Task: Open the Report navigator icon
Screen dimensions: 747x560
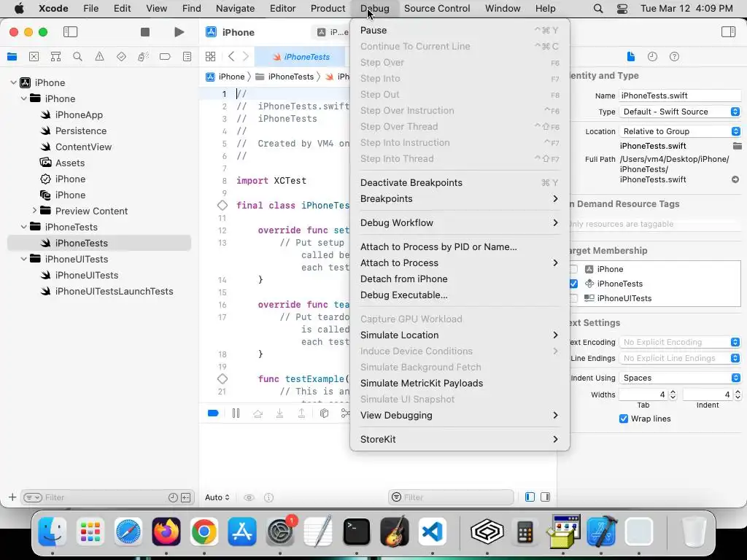Action: click(187, 57)
